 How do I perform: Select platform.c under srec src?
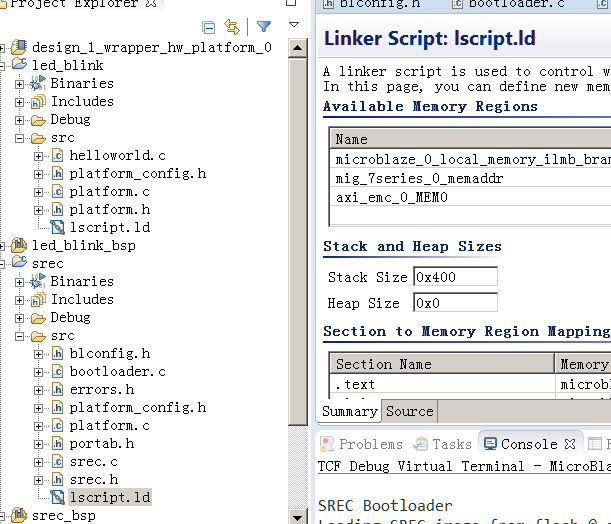point(109,426)
